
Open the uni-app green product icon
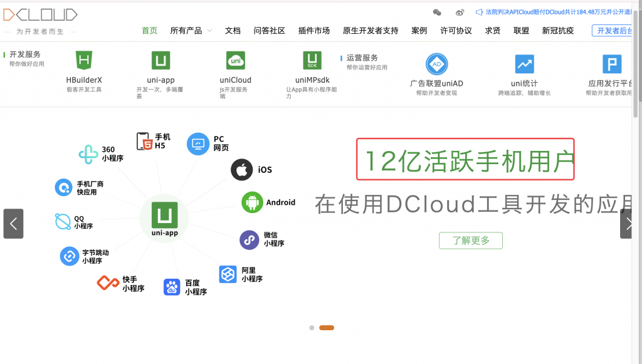tap(160, 60)
